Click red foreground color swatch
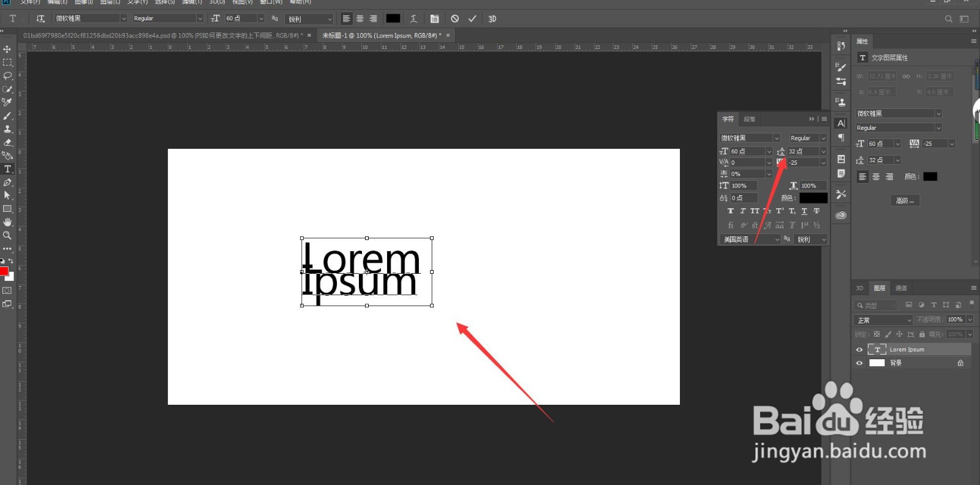980x485 pixels. (x=4, y=271)
